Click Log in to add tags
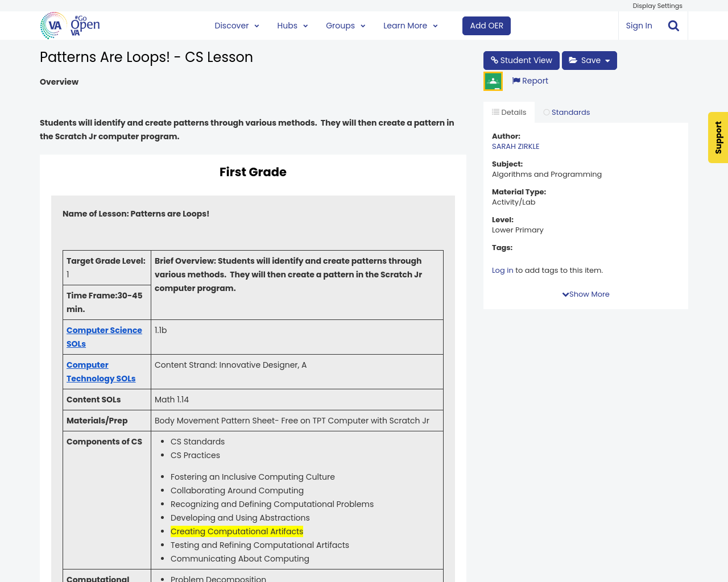Viewport: 728px width, 582px height. click(x=502, y=271)
